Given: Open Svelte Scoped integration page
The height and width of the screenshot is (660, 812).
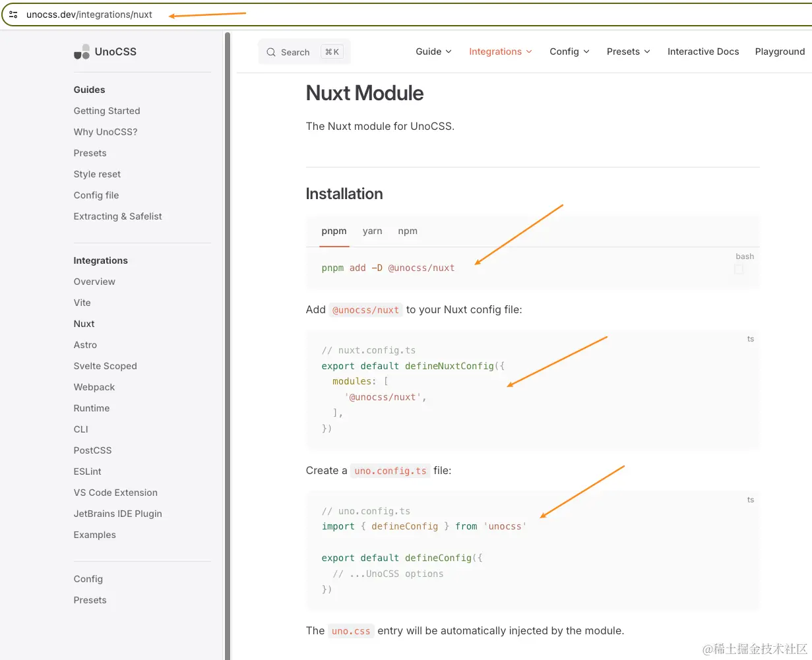Looking at the screenshot, I should 106,366.
